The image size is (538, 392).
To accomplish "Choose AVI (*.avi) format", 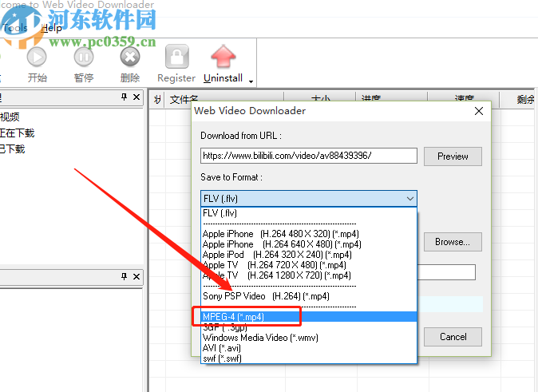I will pyautogui.click(x=309, y=348).
